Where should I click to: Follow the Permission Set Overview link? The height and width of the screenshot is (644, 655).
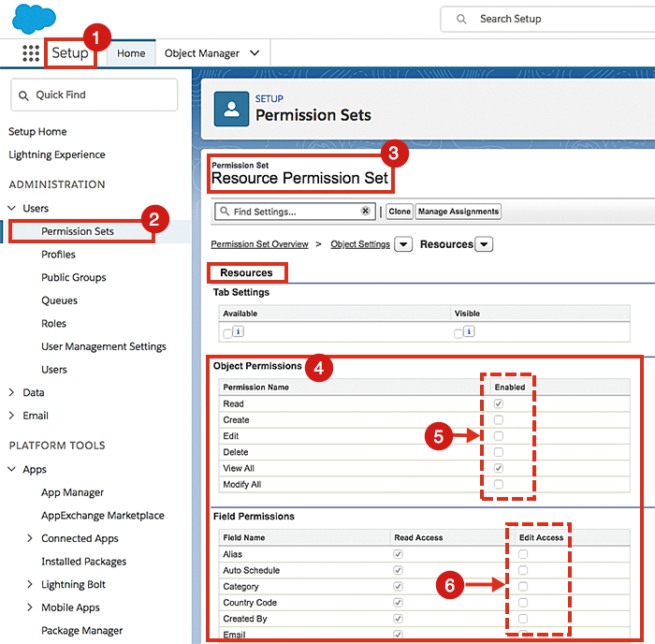(259, 244)
